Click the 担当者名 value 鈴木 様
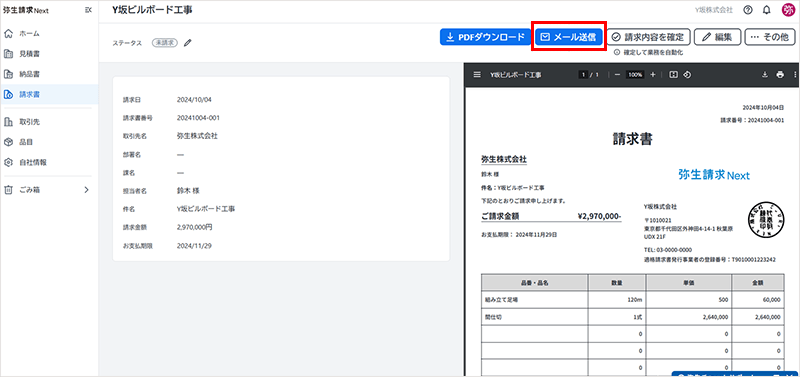This screenshot has height=377, width=800. (x=188, y=190)
